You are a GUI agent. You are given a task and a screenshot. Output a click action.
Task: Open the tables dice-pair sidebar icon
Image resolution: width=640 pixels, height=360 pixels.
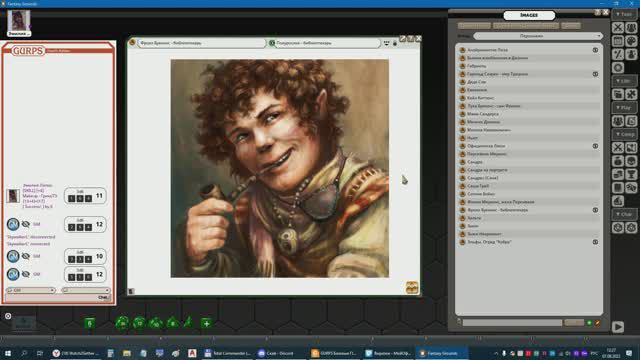(631, 188)
